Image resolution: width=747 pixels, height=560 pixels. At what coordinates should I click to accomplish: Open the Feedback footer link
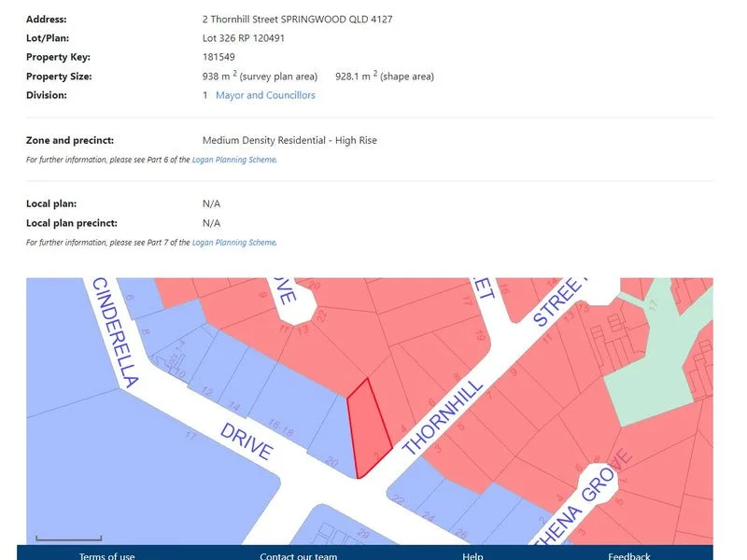[x=628, y=556]
